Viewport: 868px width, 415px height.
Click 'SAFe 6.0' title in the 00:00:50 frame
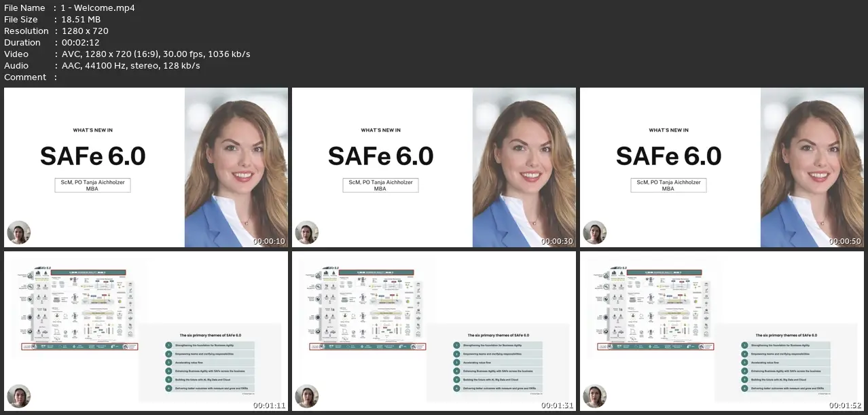(669, 156)
